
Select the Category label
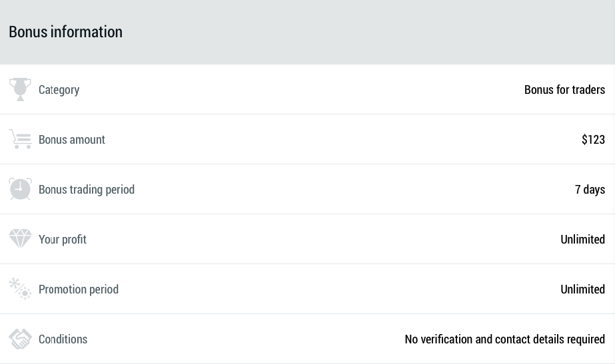59,90
